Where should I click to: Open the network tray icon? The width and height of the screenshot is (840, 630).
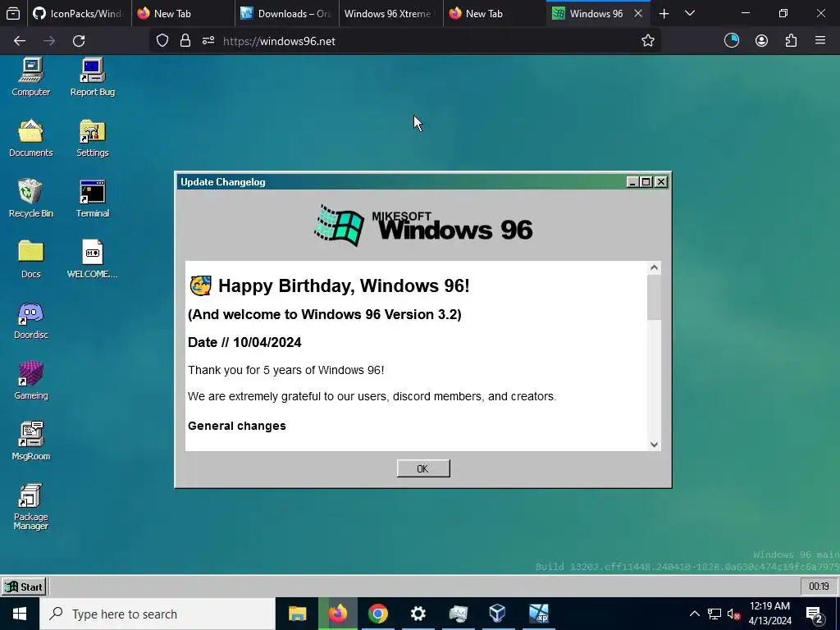click(714, 614)
